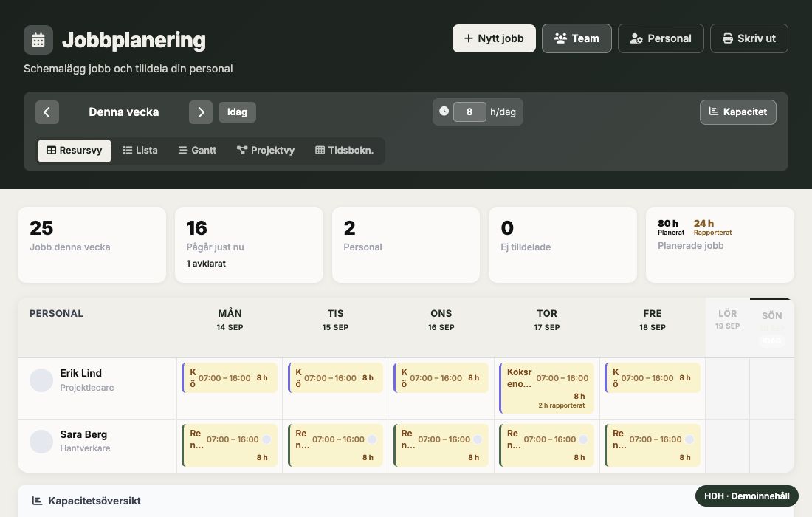Open the Team button
Screen dimensions: 812x517
[x=577, y=38]
